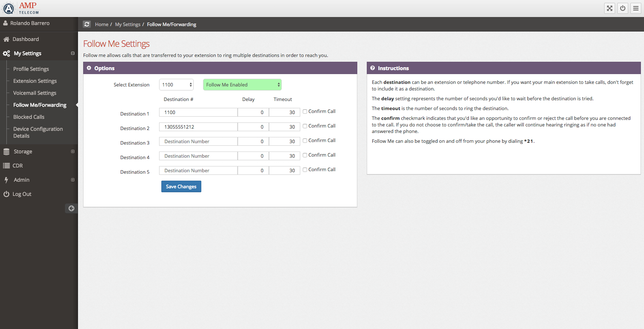Open the Follow Me Enabled dropdown
644x329 pixels.
coord(242,85)
